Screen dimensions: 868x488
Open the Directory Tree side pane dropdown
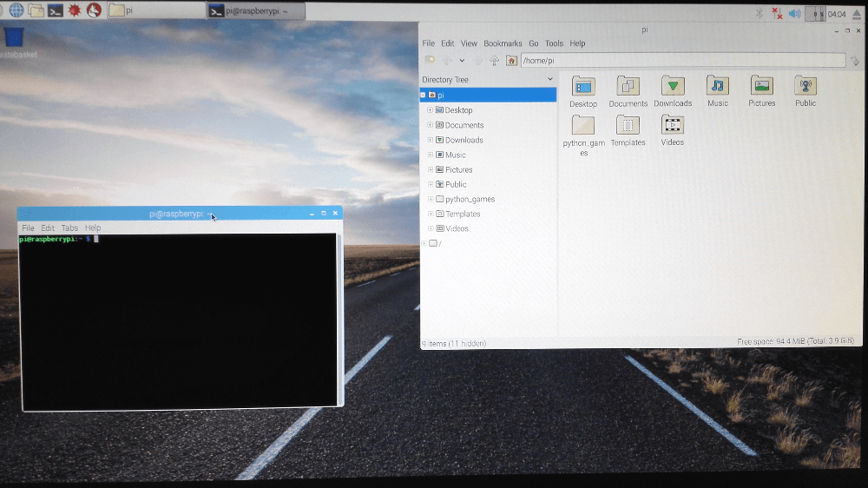tap(550, 79)
